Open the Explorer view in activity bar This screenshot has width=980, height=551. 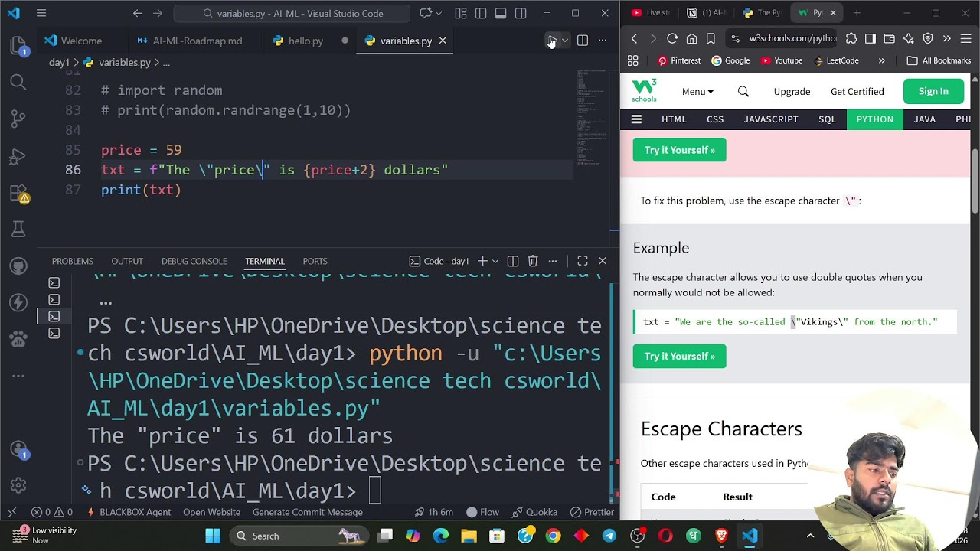click(18, 45)
